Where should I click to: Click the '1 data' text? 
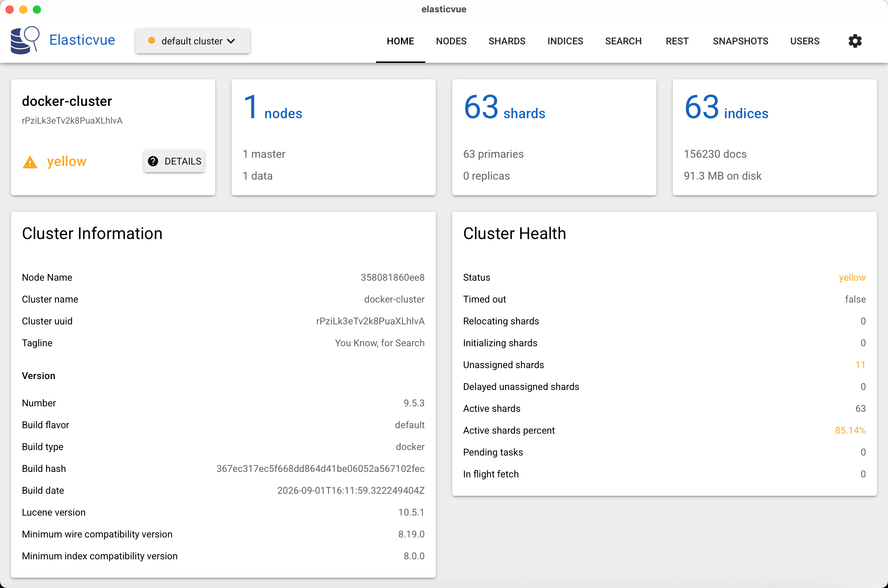[x=258, y=176]
